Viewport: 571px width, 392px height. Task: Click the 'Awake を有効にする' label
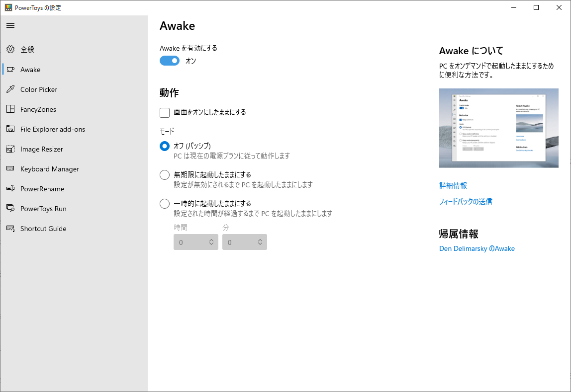[189, 48]
